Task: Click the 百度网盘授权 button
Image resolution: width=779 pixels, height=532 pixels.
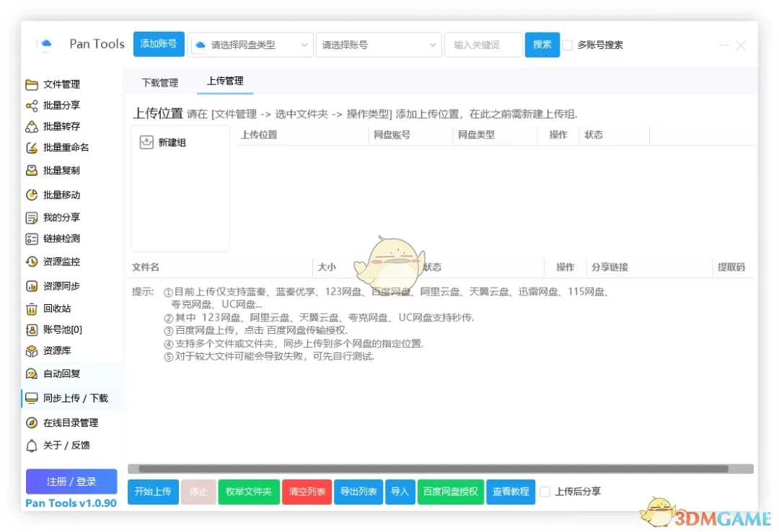Action: (x=450, y=492)
